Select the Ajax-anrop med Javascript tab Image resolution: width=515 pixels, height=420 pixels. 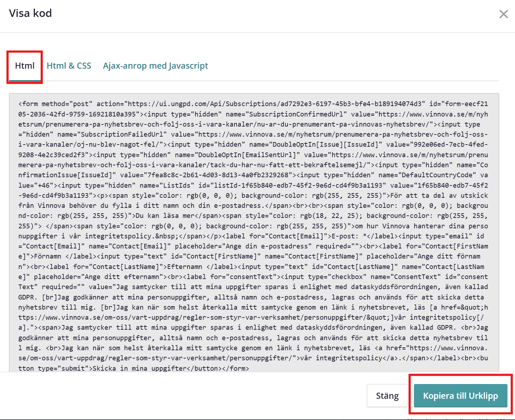tap(155, 66)
